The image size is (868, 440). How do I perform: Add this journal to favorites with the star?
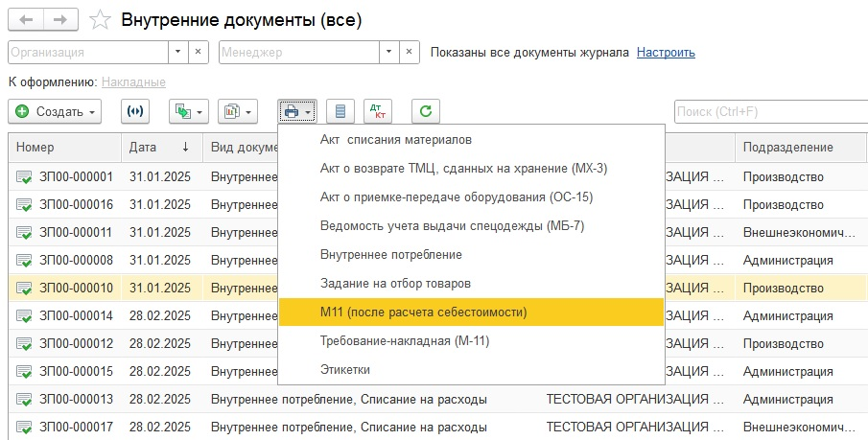tap(99, 19)
